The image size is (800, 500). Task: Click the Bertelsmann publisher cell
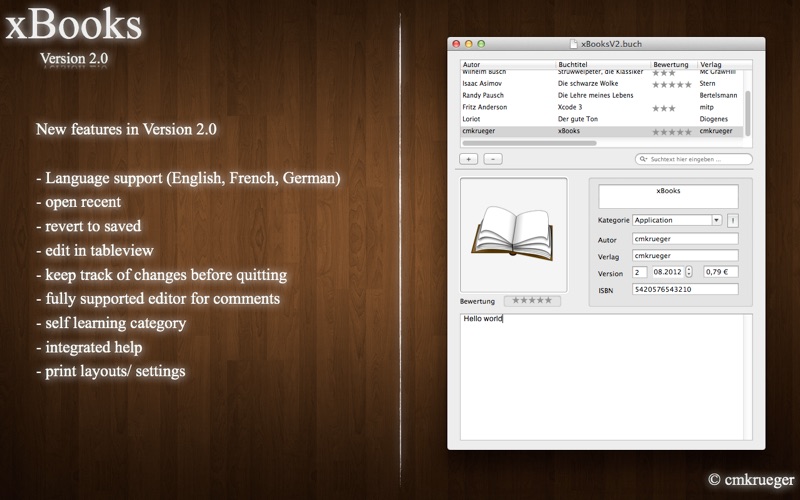(x=718, y=95)
